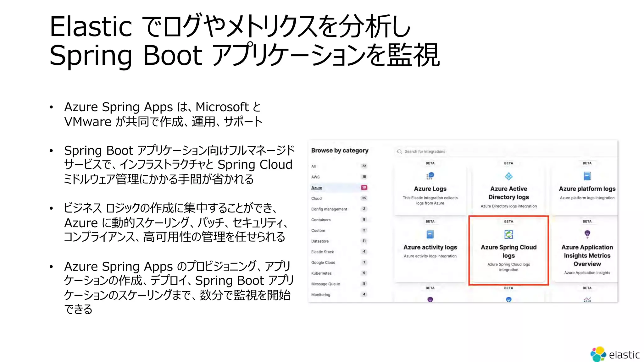Click the Cloud count badge 25
Image resolution: width=644 pixels, height=362 pixels.
click(x=364, y=198)
